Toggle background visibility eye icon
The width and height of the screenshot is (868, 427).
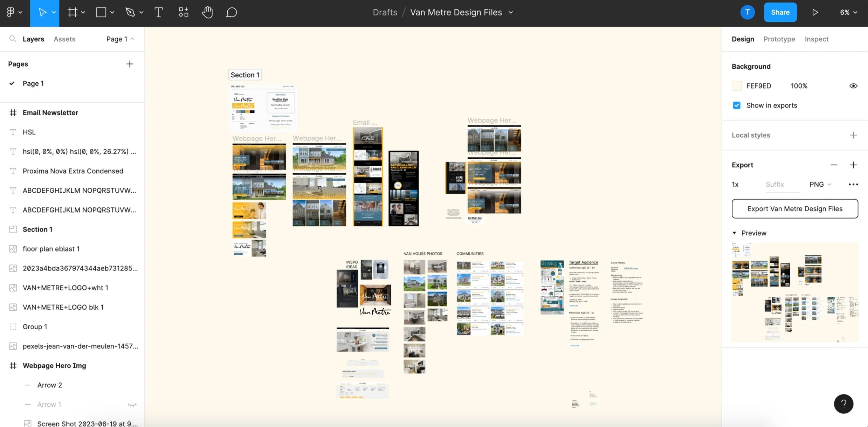tap(853, 86)
